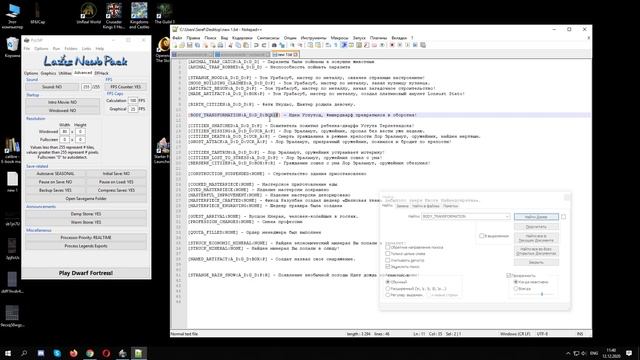The image size is (640, 360).
Task: Click Open Savegame Folder button
Action: click(x=86, y=198)
